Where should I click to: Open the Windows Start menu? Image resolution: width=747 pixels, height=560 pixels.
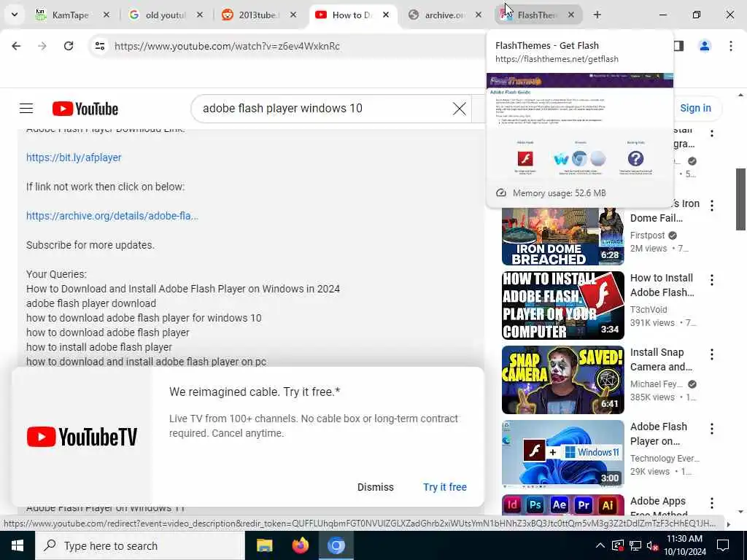(18, 545)
